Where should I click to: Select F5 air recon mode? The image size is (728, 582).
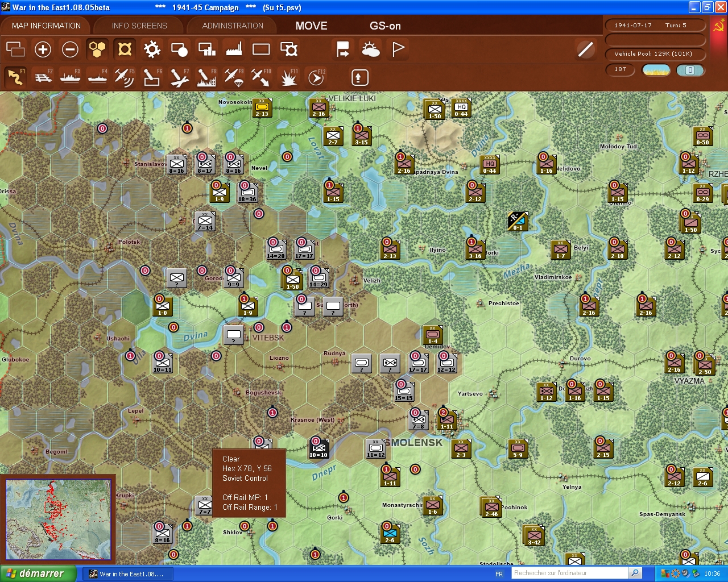click(125, 77)
